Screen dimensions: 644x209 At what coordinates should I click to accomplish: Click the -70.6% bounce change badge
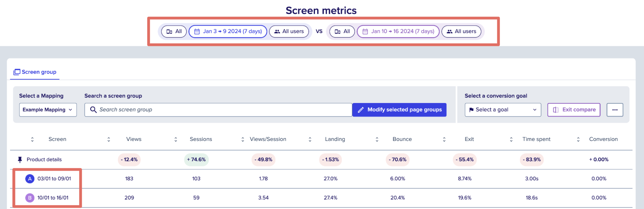(x=398, y=160)
